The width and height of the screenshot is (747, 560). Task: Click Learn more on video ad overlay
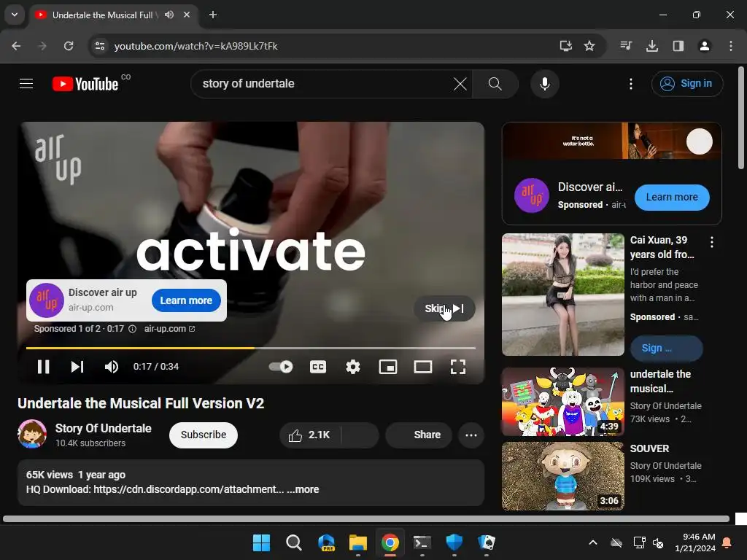(x=186, y=300)
